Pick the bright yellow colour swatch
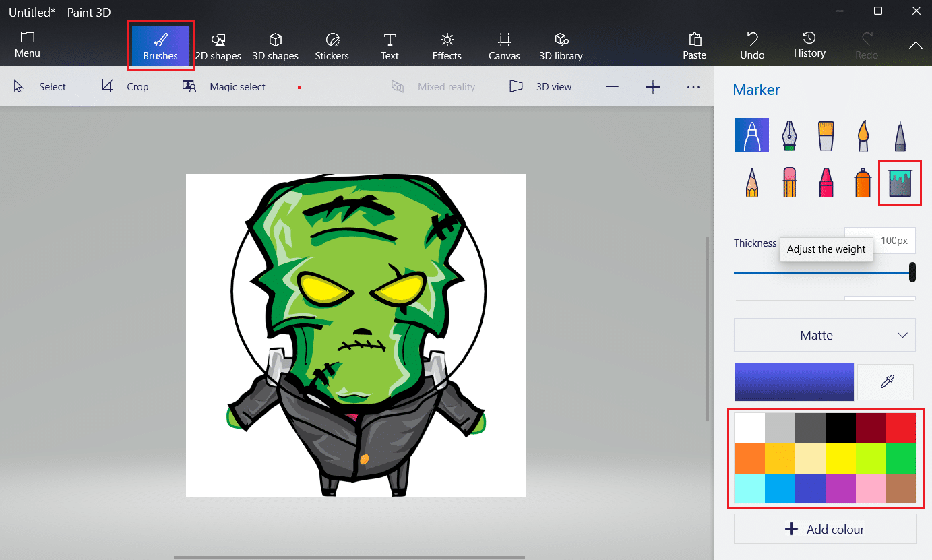932x560 pixels. tap(840, 458)
